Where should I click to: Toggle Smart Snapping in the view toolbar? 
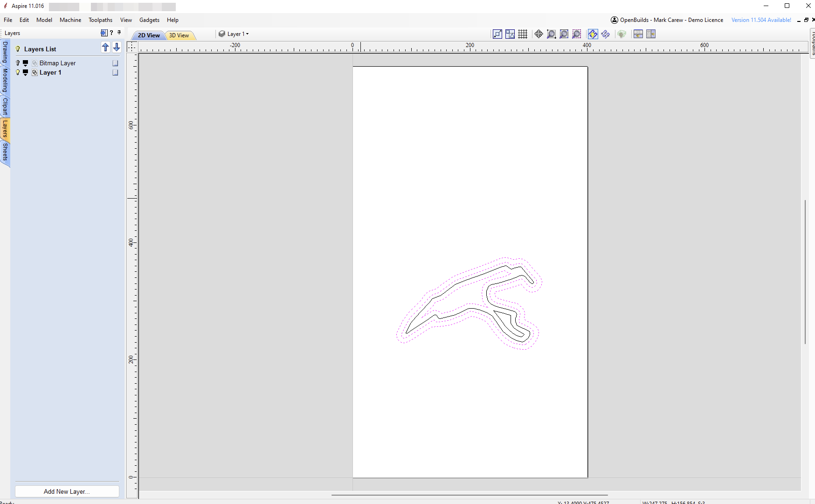[510, 34]
